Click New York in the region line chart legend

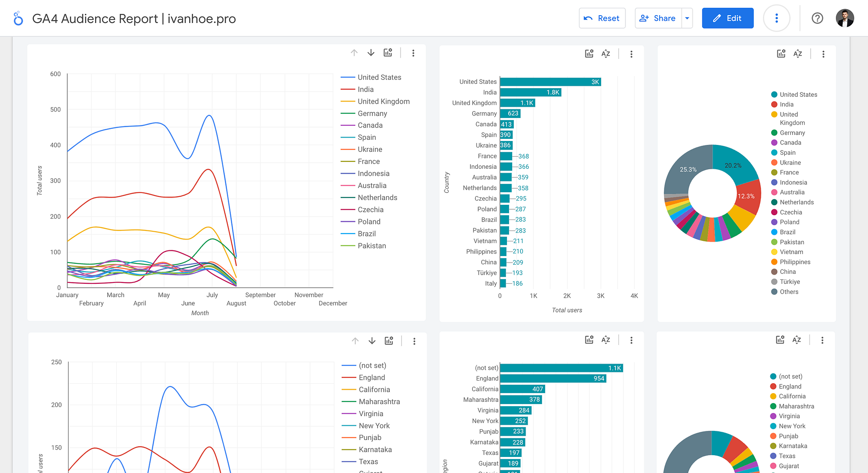tap(374, 426)
